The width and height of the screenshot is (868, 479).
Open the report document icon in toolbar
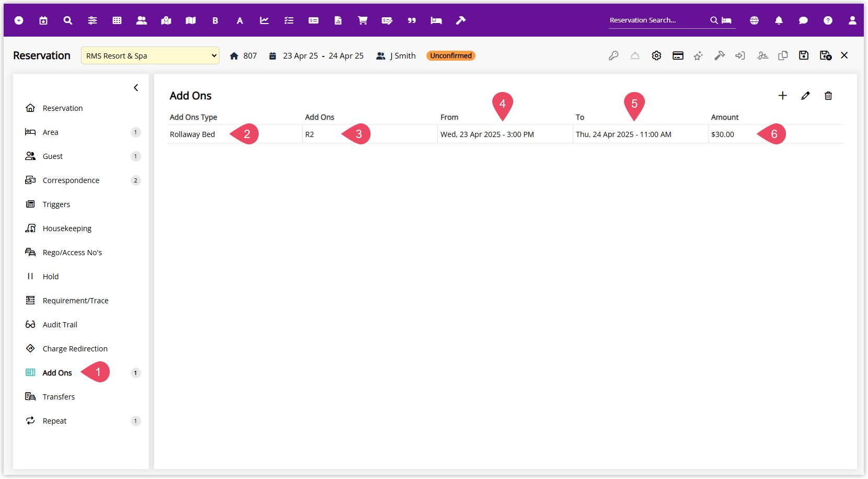pos(338,20)
